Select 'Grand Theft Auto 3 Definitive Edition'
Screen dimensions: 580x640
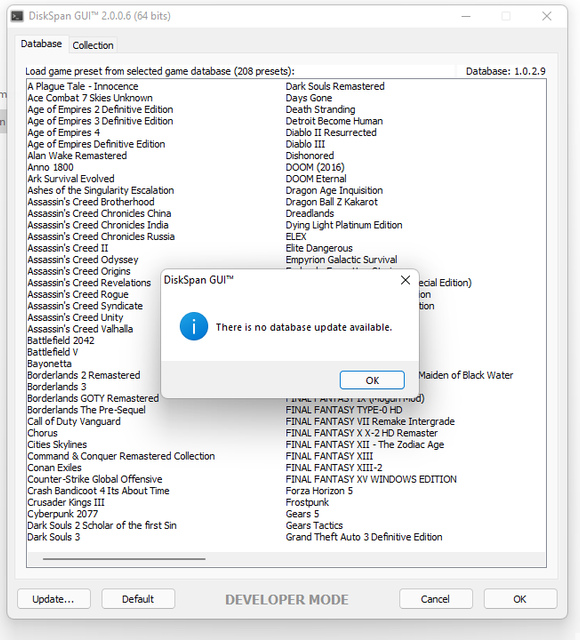[x=364, y=537]
